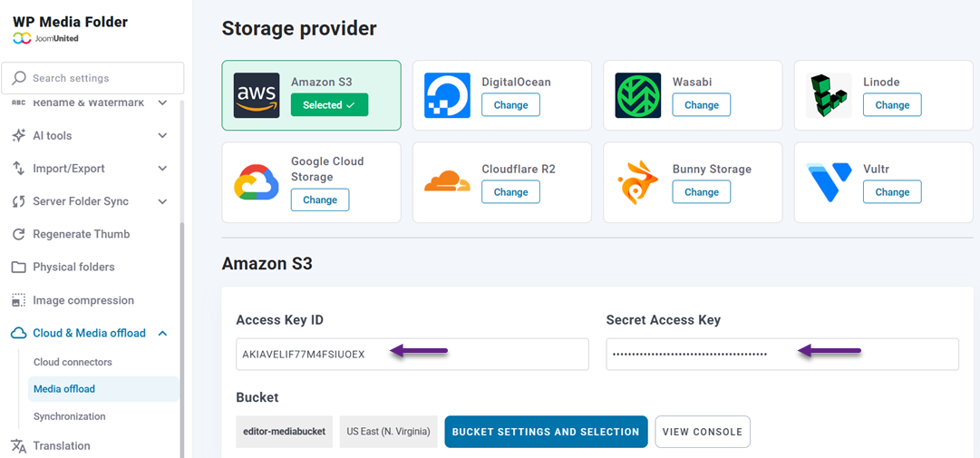Open the Image compression menu item

point(83,300)
